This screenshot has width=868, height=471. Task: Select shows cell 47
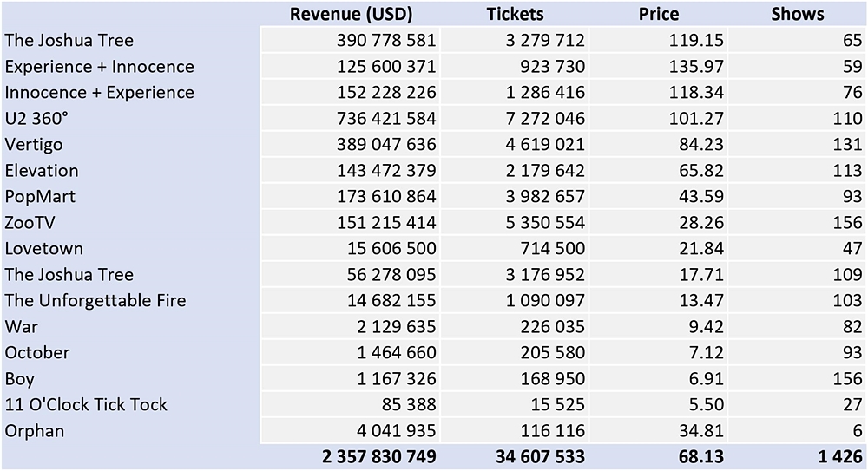(797, 248)
